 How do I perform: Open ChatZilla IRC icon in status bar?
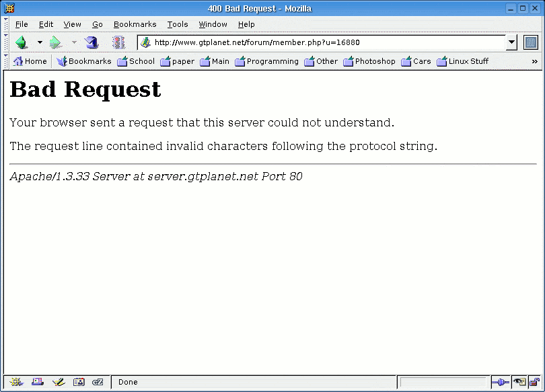click(x=98, y=382)
